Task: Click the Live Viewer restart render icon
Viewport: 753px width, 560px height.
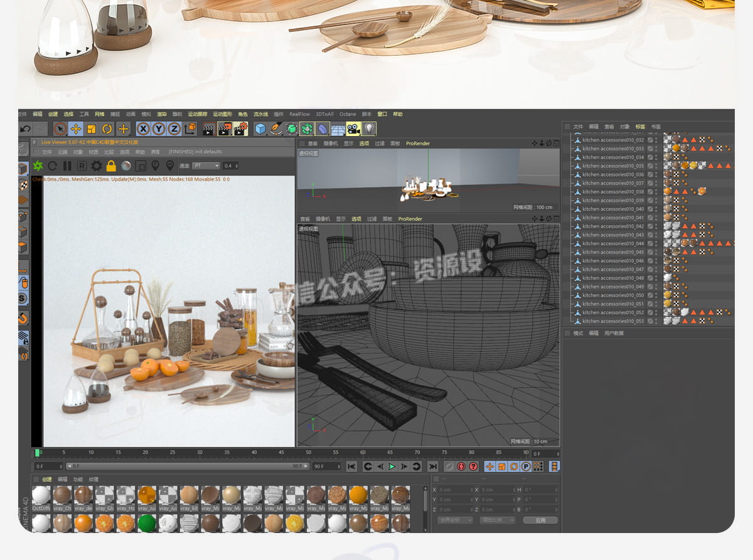Action: click(x=53, y=166)
